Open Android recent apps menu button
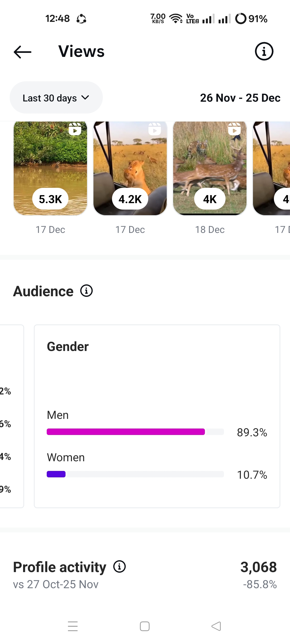This screenshot has width=290, height=644. coord(73,626)
